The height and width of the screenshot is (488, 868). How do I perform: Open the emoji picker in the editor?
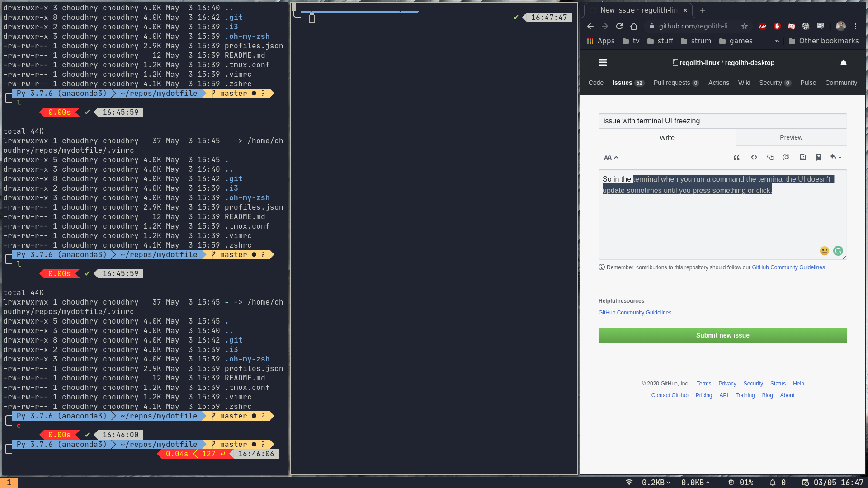click(x=825, y=251)
